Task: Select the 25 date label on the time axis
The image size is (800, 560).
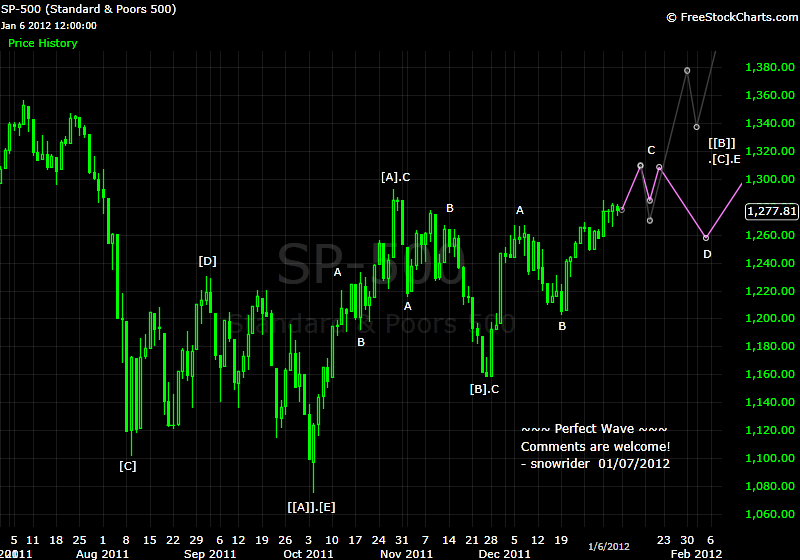Action: [80, 540]
